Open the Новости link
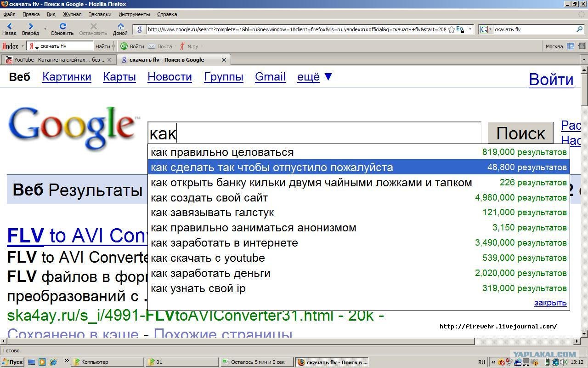The height and width of the screenshot is (368, 588). [170, 77]
